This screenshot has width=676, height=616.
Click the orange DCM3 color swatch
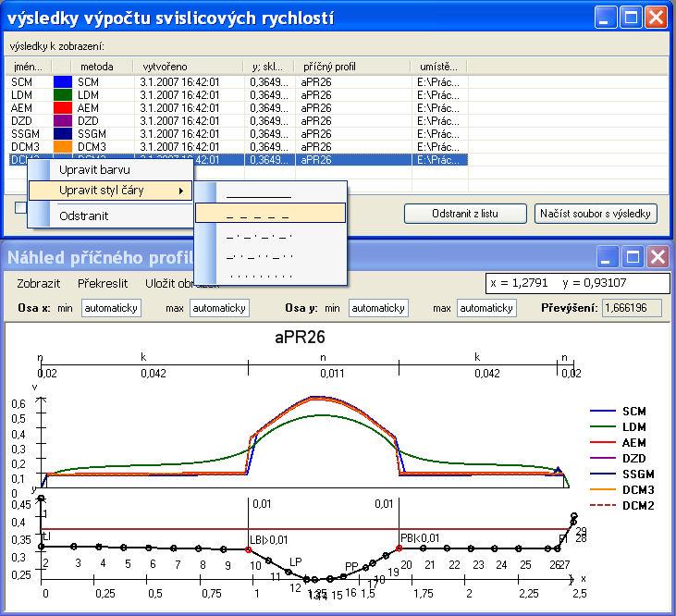tap(63, 146)
